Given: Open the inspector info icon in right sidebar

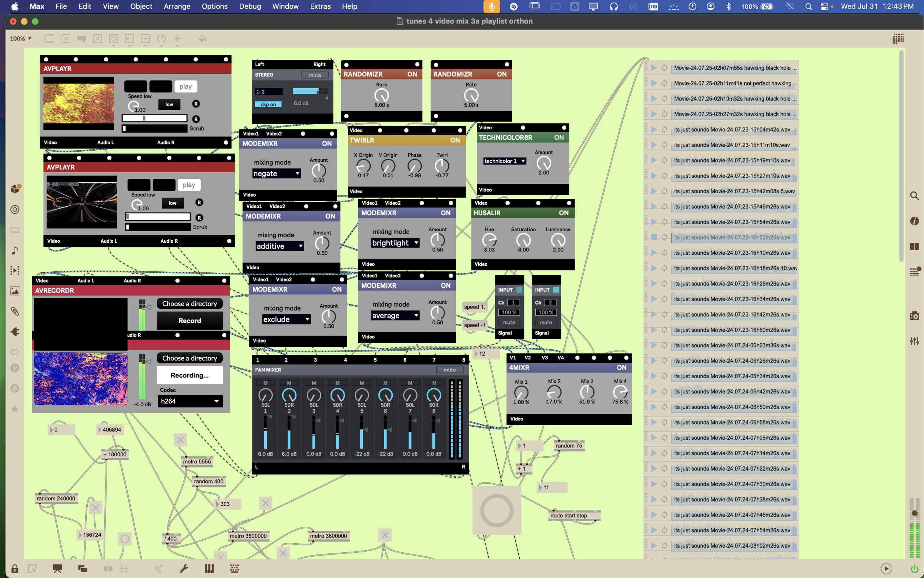Looking at the screenshot, I should [915, 221].
